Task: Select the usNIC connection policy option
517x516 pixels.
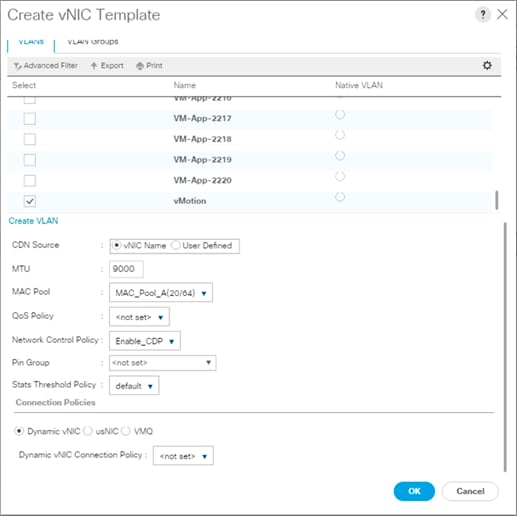Action: click(88, 431)
